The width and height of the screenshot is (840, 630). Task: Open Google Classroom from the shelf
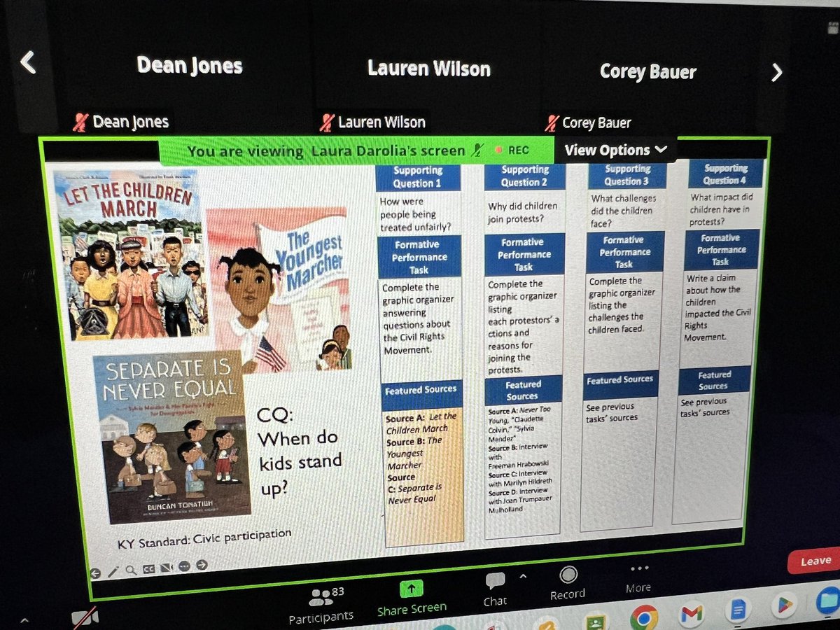(x=595, y=622)
